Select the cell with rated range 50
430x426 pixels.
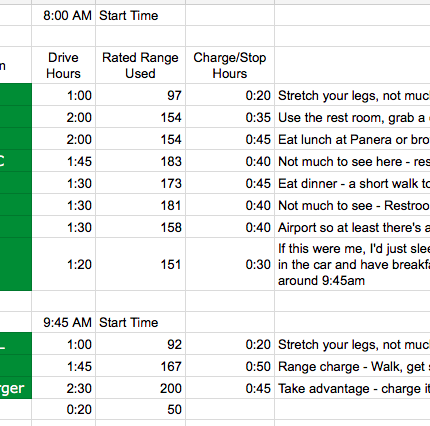pyautogui.click(x=140, y=409)
